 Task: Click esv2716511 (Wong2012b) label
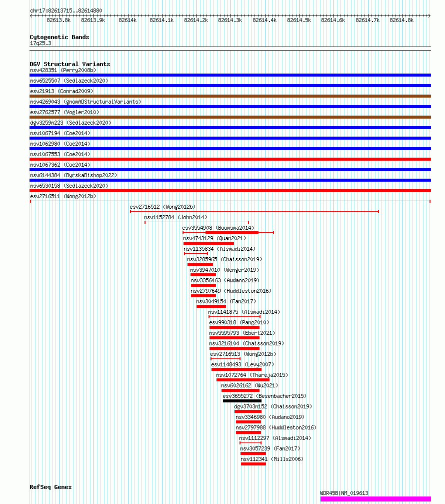point(63,196)
